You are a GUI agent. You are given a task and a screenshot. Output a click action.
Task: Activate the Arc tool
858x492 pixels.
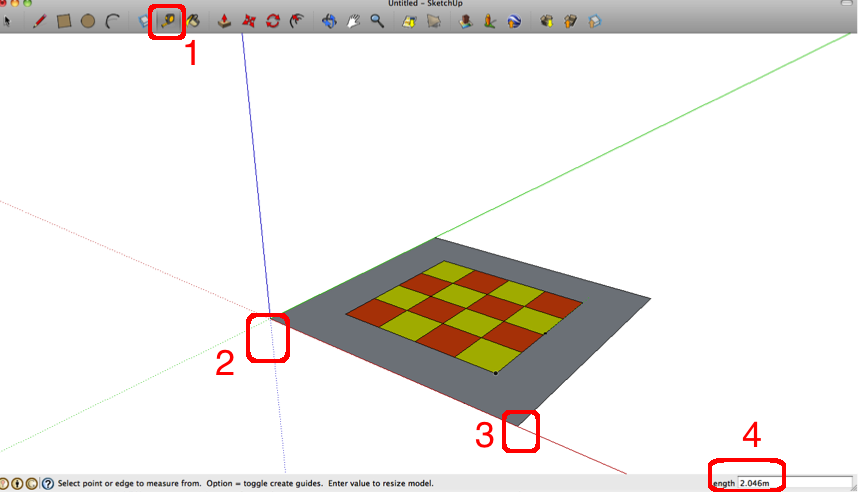click(113, 20)
